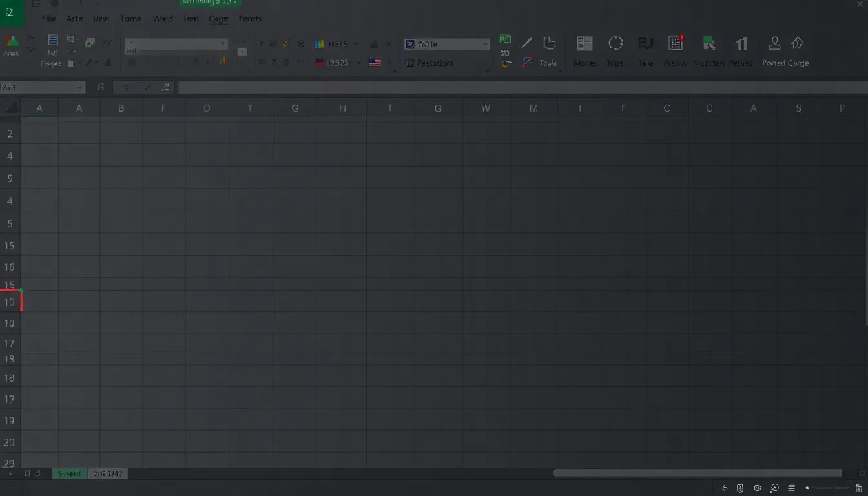
Task: Expand the name box dropdown arrow
Action: click(79, 87)
